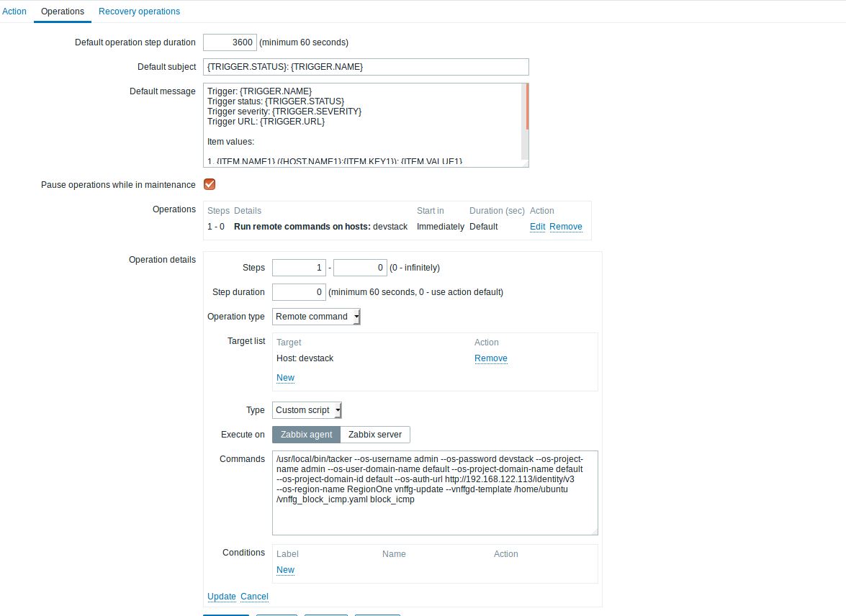Open the Operation type dropdown
Image resolution: width=846 pixels, height=616 pixels.
(x=316, y=317)
